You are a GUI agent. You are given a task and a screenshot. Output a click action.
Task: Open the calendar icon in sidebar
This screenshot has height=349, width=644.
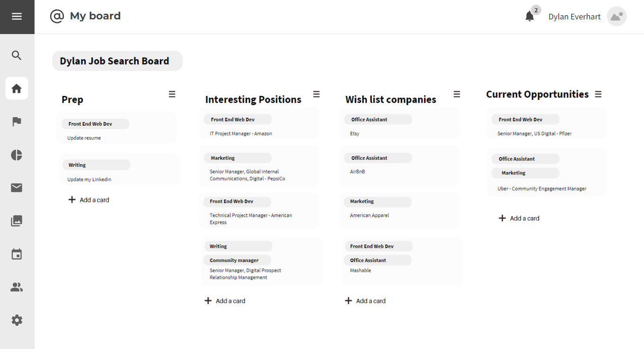point(17,254)
